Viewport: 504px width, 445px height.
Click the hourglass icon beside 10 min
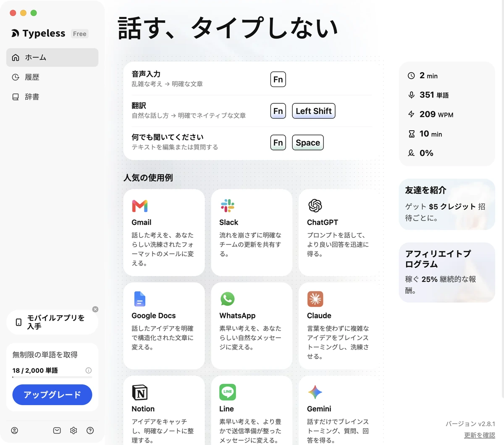pyautogui.click(x=411, y=134)
